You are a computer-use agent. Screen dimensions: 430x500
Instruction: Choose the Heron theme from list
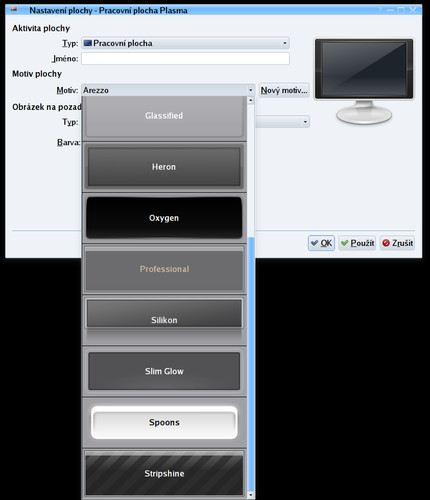pyautogui.click(x=164, y=167)
